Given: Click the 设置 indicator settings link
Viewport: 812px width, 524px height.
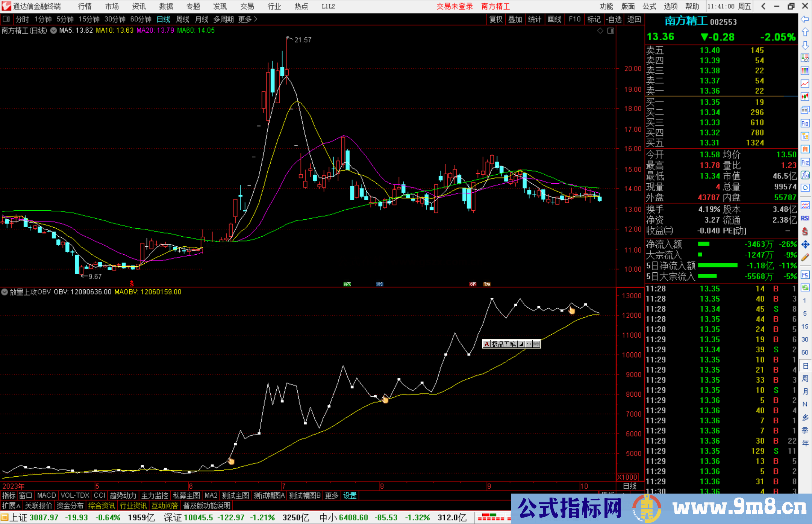Looking at the screenshot, I should pyautogui.click(x=350, y=495).
